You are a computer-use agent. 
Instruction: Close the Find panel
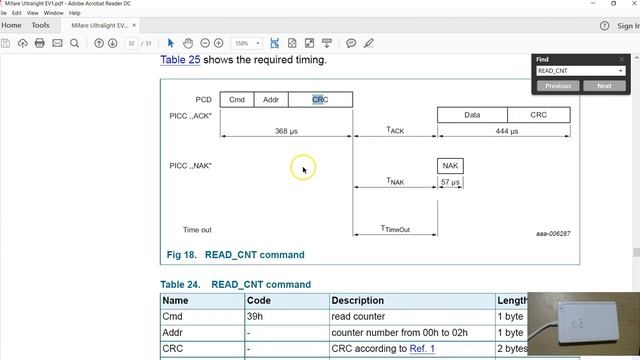(622, 59)
